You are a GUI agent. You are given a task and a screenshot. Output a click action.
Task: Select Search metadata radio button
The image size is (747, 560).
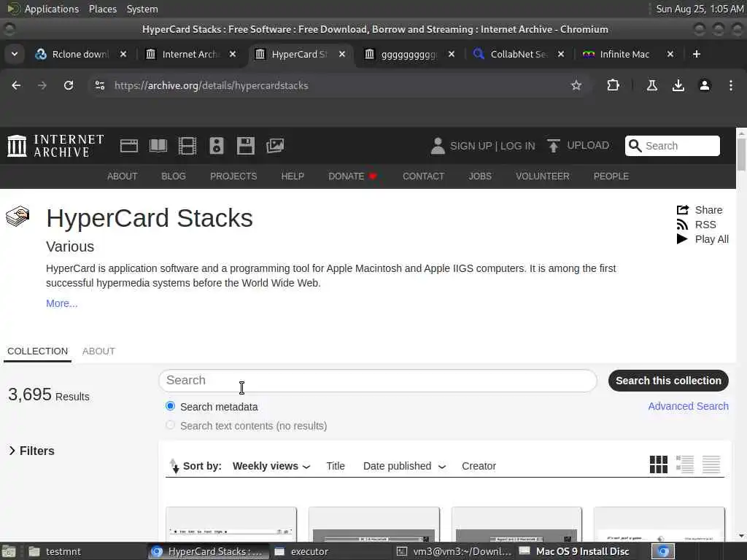click(170, 406)
